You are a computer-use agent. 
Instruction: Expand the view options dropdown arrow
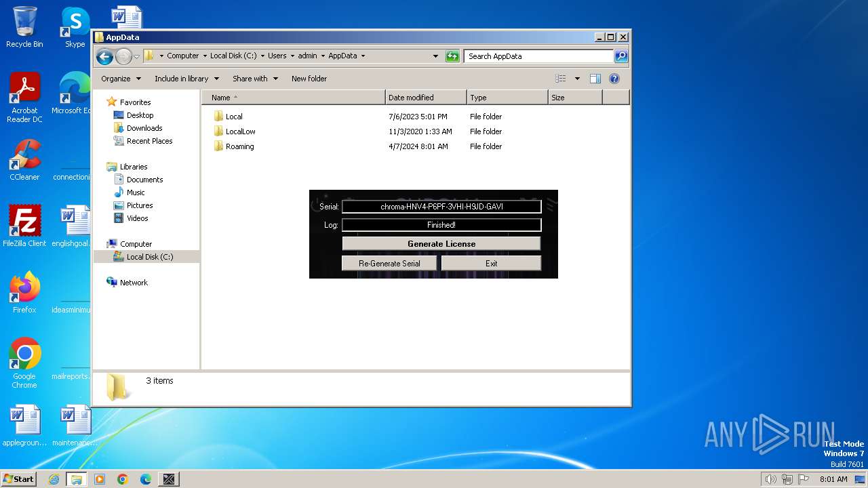point(577,79)
